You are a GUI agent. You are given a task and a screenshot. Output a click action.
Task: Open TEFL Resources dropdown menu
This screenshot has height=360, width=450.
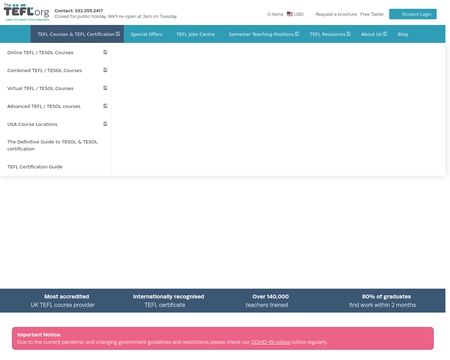click(330, 34)
